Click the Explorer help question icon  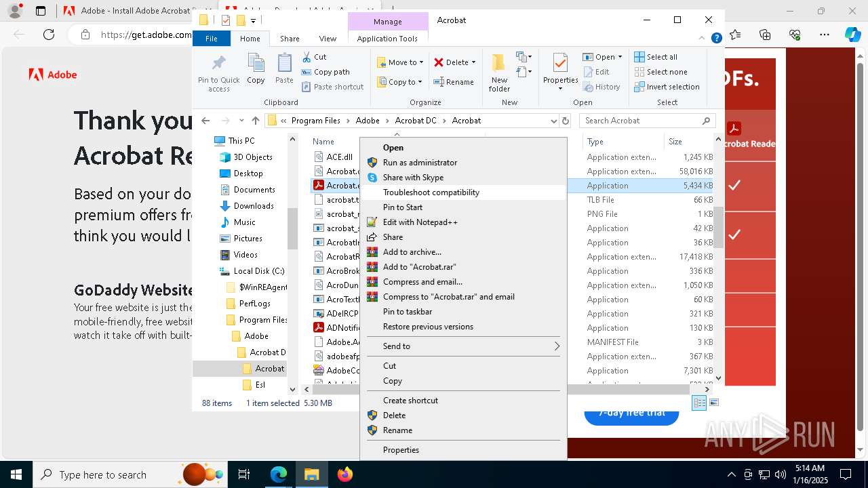[x=716, y=39]
